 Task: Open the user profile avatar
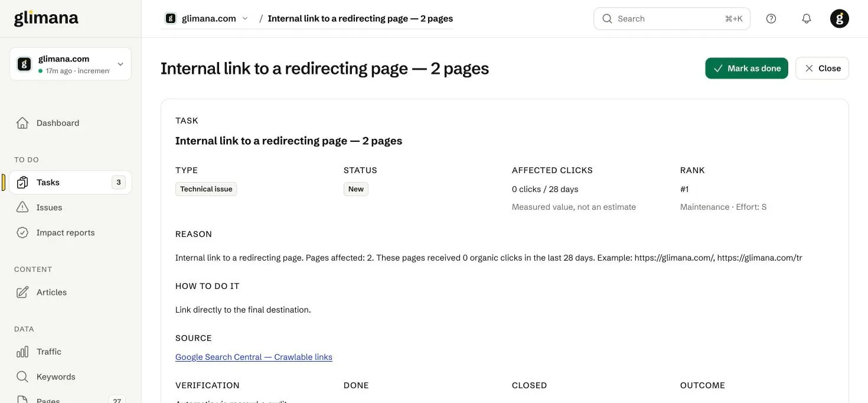click(x=840, y=18)
